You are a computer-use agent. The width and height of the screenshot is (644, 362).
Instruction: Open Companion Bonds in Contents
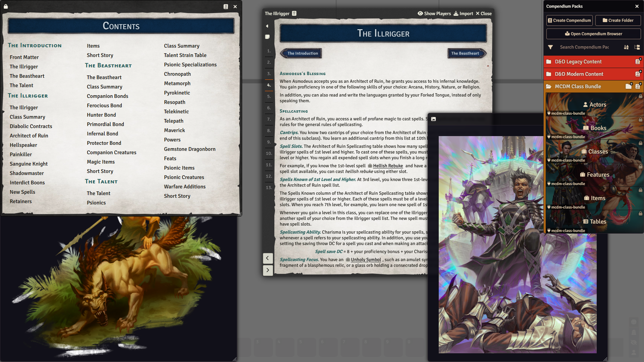tap(107, 96)
